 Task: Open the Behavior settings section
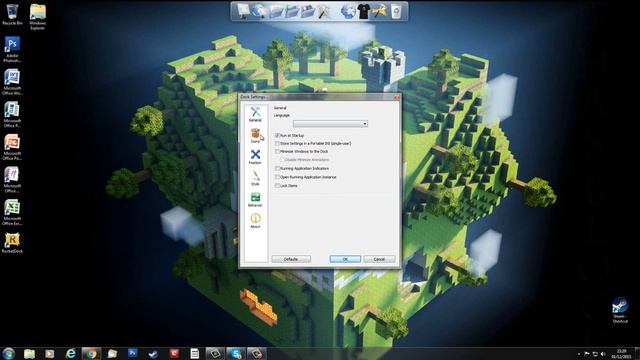coord(255,200)
